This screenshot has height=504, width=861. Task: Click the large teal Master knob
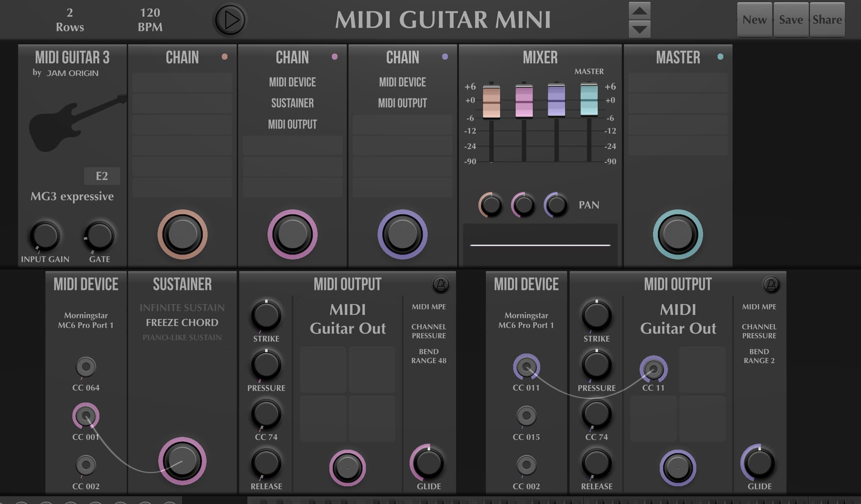(x=678, y=234)
